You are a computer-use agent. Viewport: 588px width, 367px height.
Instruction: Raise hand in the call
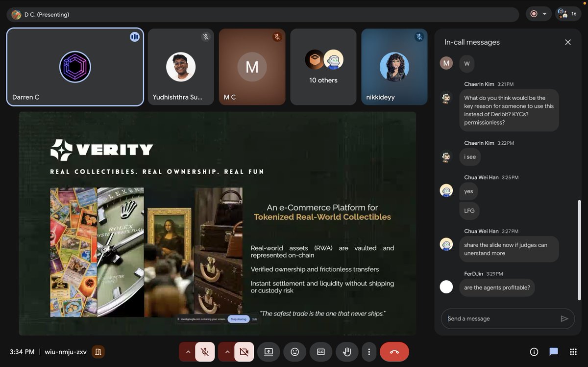point(347,352)
